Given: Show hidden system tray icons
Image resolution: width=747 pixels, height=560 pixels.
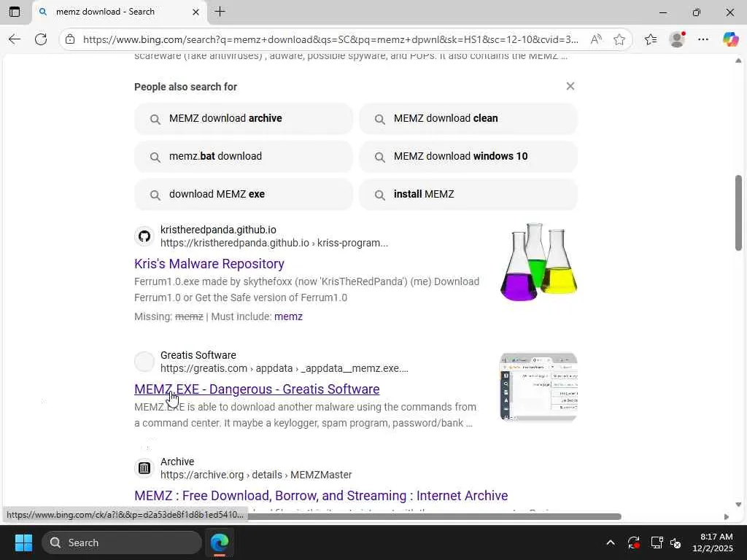Looking at the screenshot, I should 611,542.
